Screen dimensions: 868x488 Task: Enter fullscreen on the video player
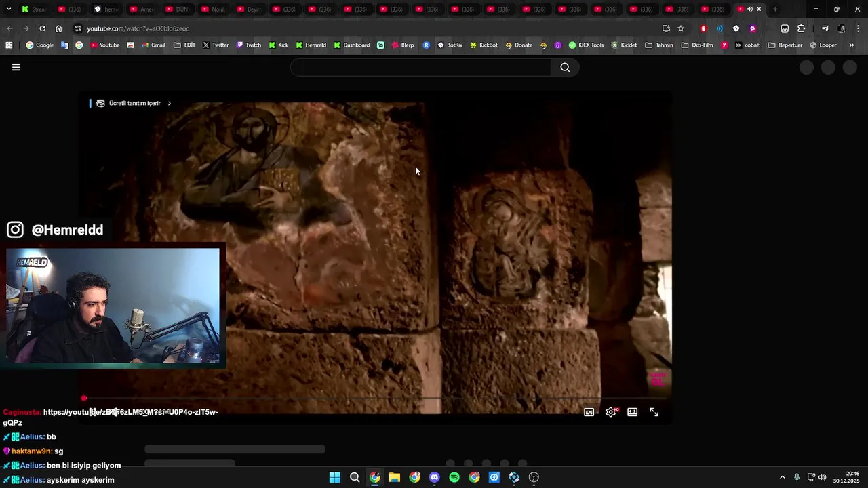[x=654, y=412]
